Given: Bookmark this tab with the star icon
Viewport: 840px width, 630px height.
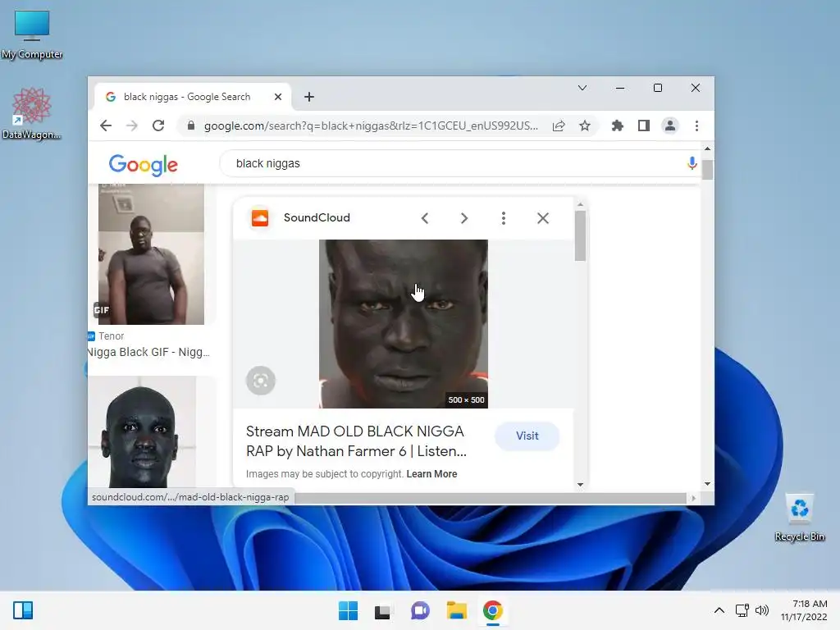Looking at the screenshot, I should point(584,126).
